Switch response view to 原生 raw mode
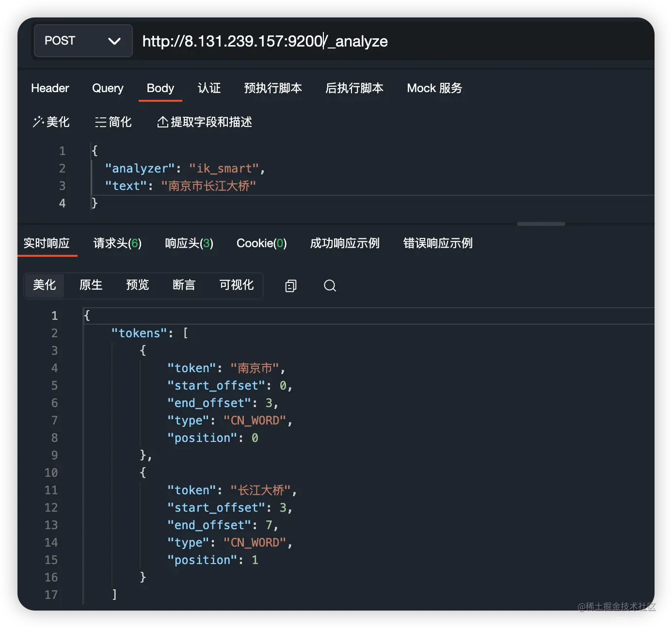Screen dimensions: 672x628 [91, 285]
